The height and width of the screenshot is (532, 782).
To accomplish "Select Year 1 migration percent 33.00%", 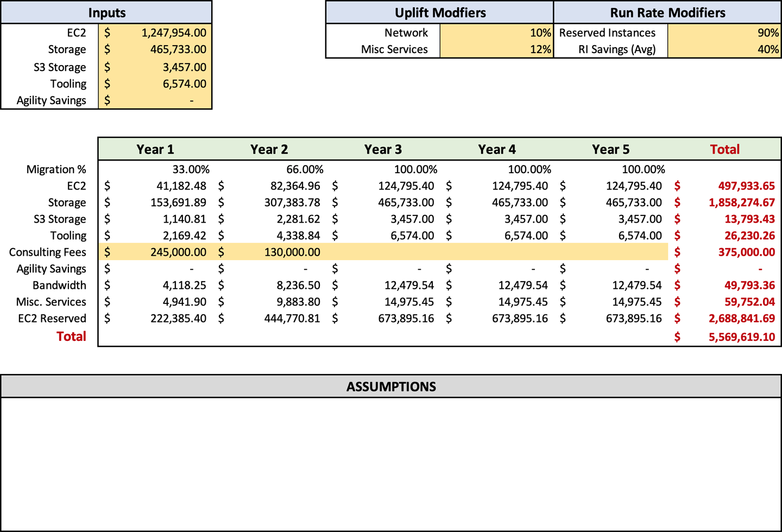I will pos(191,169).
